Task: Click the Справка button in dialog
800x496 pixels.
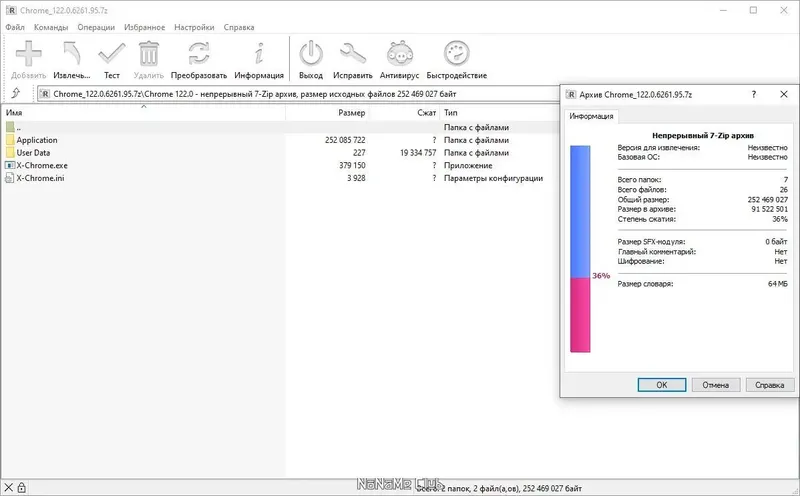Action: [x=769, y=385]
